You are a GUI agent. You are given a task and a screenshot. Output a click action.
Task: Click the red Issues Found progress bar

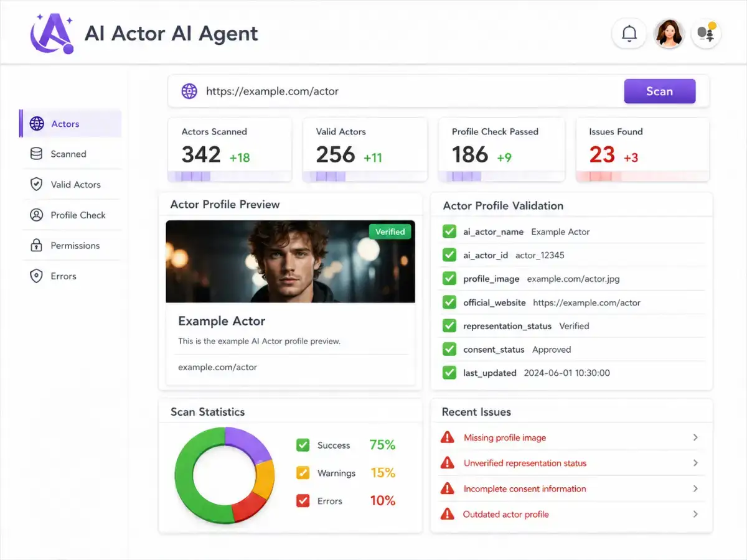[x=642, y=177]
